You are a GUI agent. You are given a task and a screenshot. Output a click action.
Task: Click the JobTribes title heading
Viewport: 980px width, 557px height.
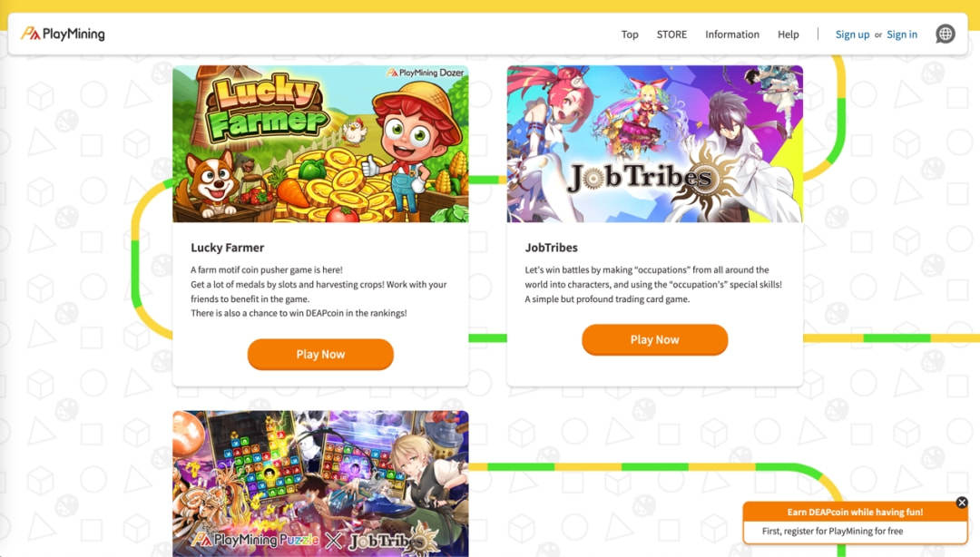coord(552,248)
